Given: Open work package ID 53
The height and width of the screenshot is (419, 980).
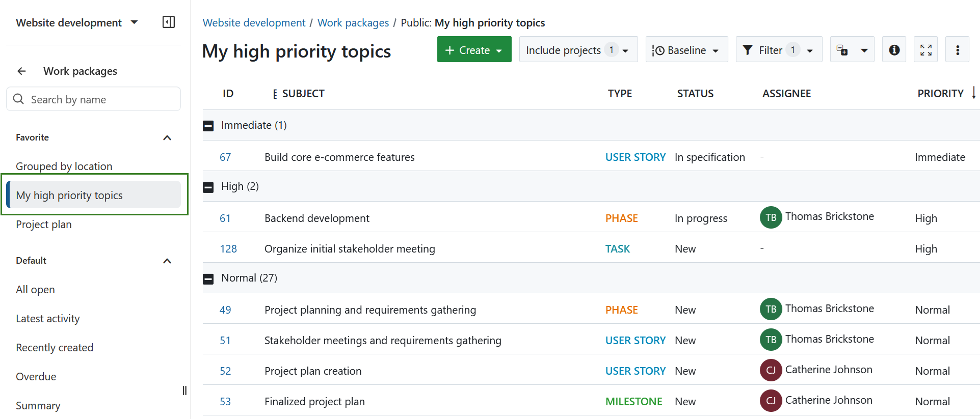Looking at the screenshot, I should coord(225,401).
